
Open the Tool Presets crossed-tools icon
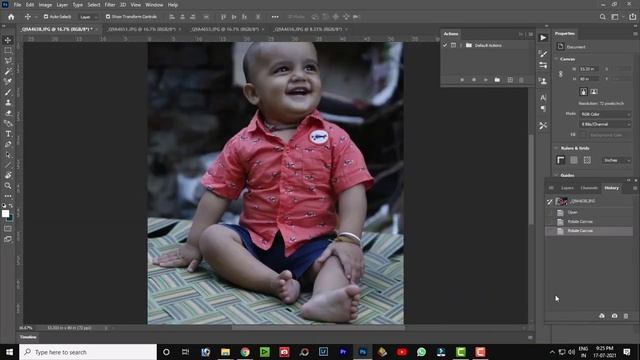coord(543,126)
